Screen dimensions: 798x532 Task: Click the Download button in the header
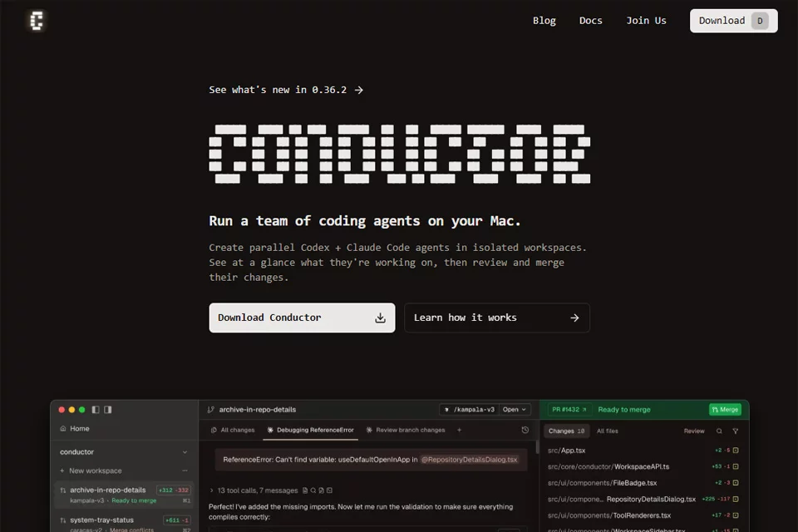[x=733, y=21]
